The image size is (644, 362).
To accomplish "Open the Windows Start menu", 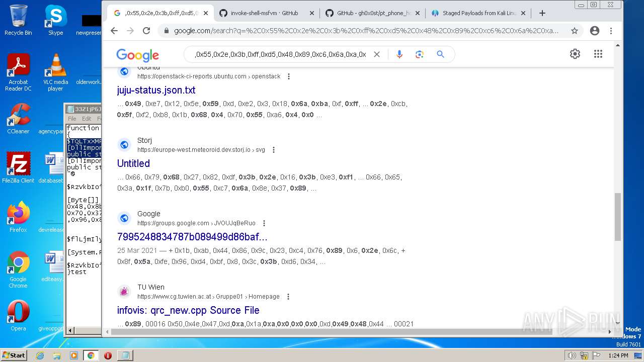I will click(x=14, y=355).
